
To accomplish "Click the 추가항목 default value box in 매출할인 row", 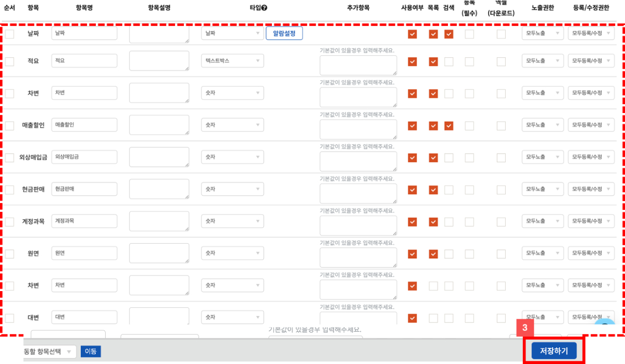I will coord(358,129).
